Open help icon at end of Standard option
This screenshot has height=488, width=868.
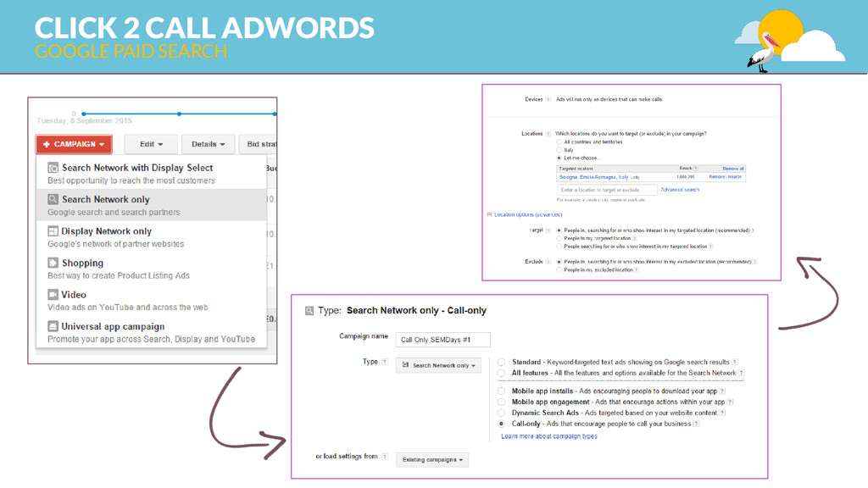coord(735,363)
